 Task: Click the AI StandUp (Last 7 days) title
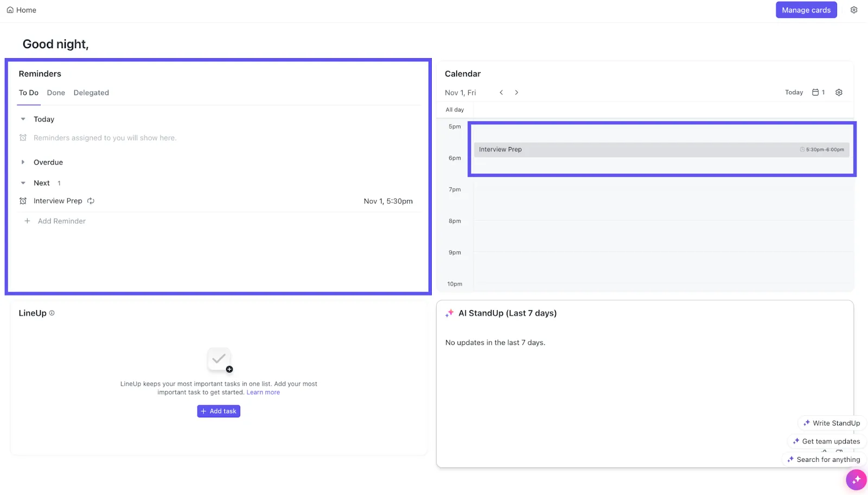click(508, 313)
